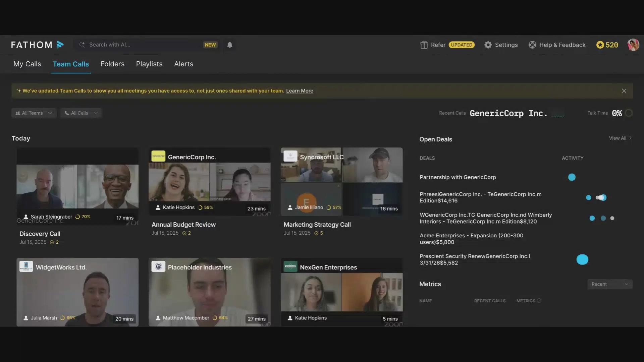Open the Annual Budget Review title
Screen dimensions: 644x362
(183, 225)
